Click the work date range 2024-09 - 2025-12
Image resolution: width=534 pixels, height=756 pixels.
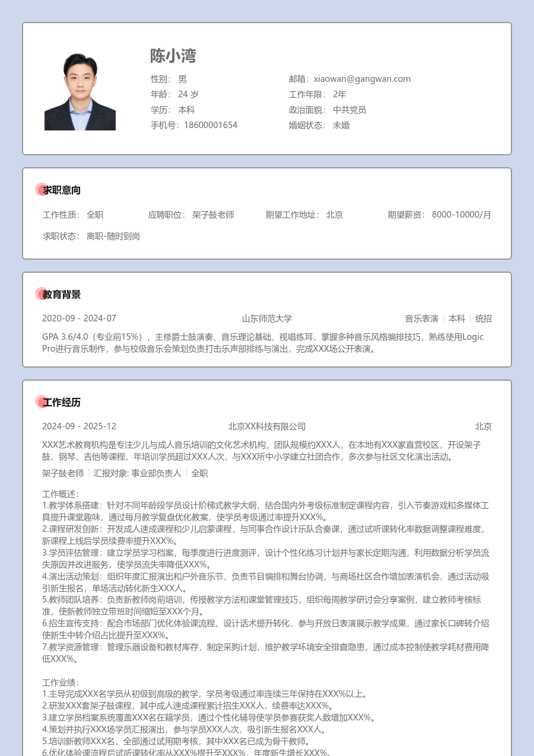(79, 426)
